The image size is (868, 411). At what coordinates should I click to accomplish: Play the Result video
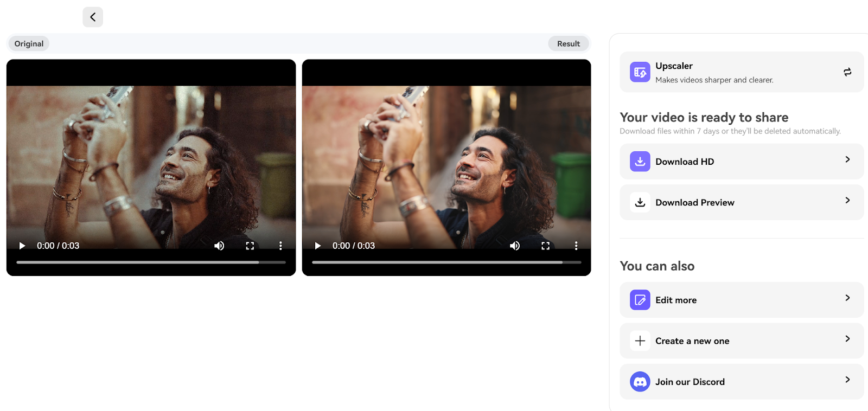318,246
